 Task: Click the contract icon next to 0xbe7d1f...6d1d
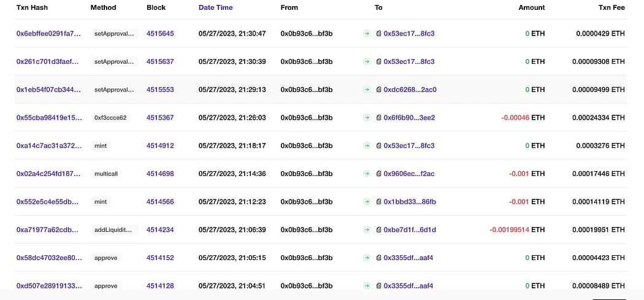point(379,230)
